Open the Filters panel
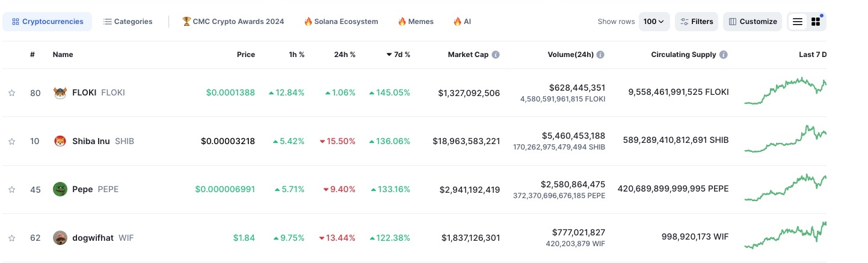868x263 pixels. [x=697, y=22]
